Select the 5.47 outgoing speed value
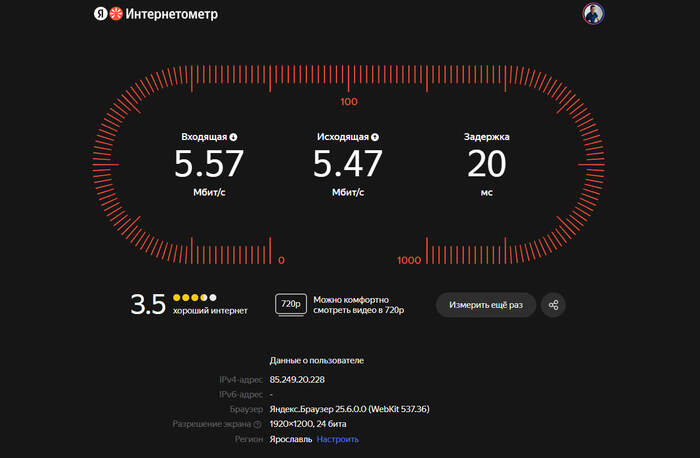This screenshot has height=458, width=700. click(x=347, y=163)
